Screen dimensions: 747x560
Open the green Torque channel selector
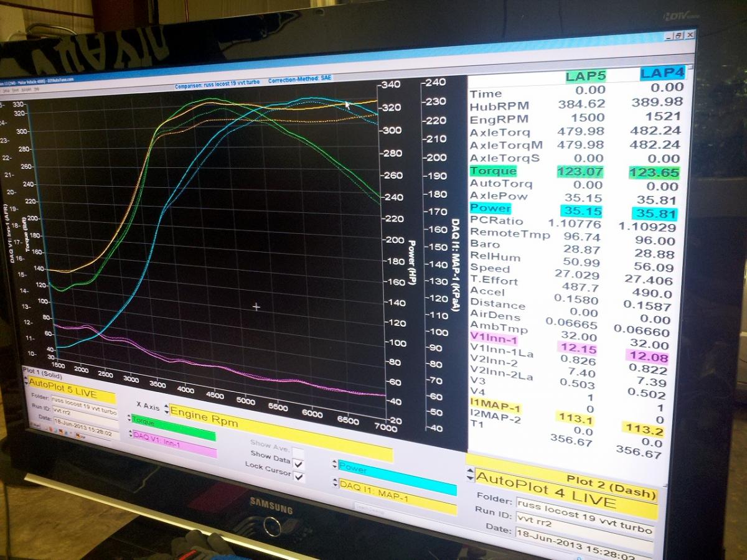pyautogui.click(x=174, y=427)
